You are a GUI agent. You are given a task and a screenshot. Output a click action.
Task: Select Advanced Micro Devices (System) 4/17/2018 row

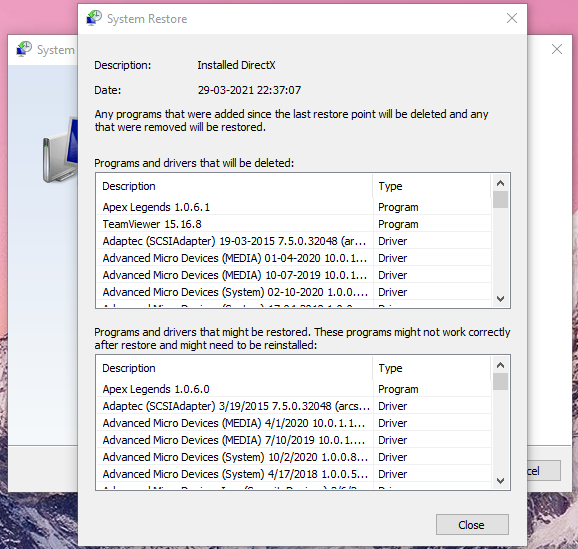pos(294,474)
